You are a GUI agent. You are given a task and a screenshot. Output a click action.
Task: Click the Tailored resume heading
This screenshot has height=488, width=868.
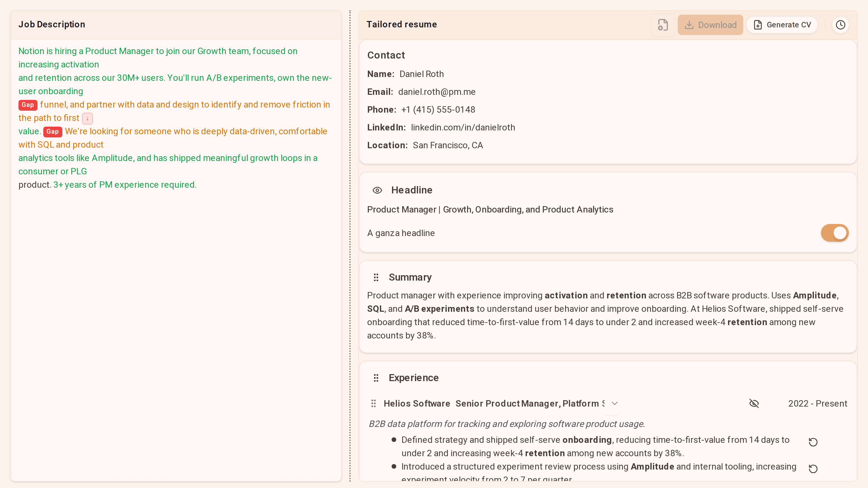click(402, 24)
